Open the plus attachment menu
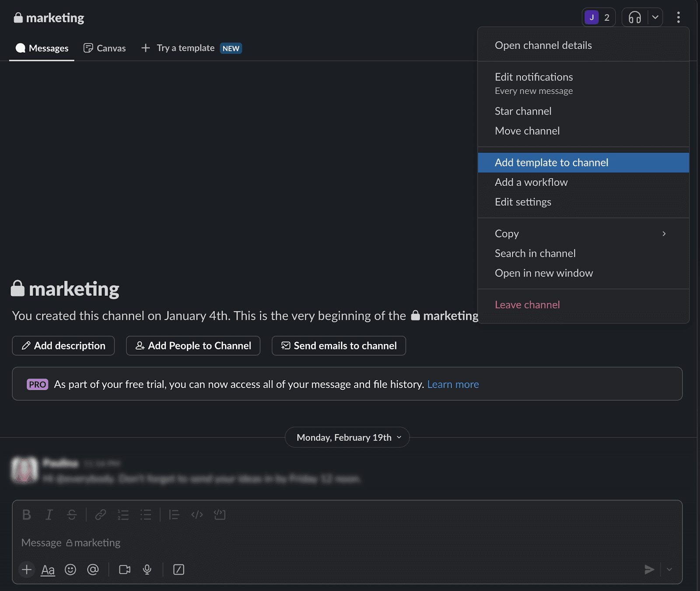700x591 pixels. (x=27, y=569)
